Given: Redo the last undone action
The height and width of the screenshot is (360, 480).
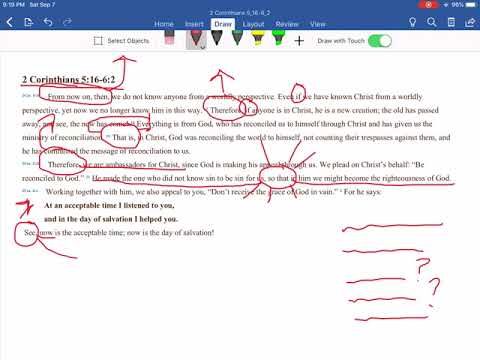Looking at the screenshot, I should tap(67, 22).
